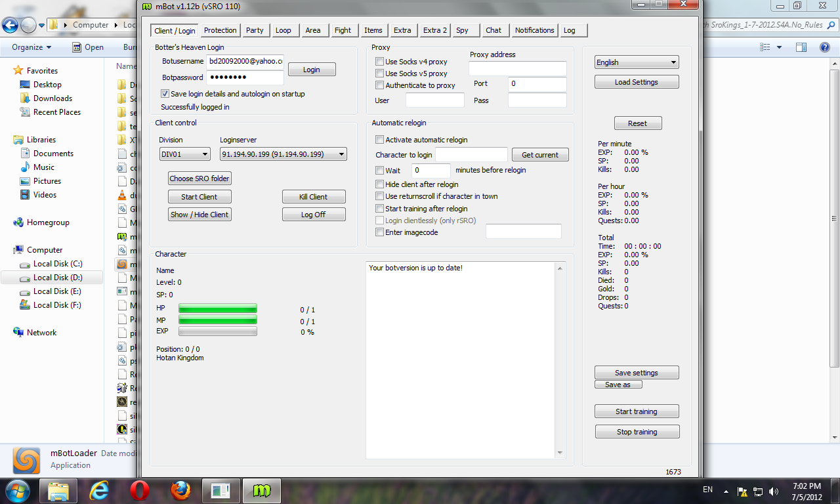Image resolution: width=840 pixels, height=504 pixels.
Task: Click the Proxy address input field
Action: [518, 68]
